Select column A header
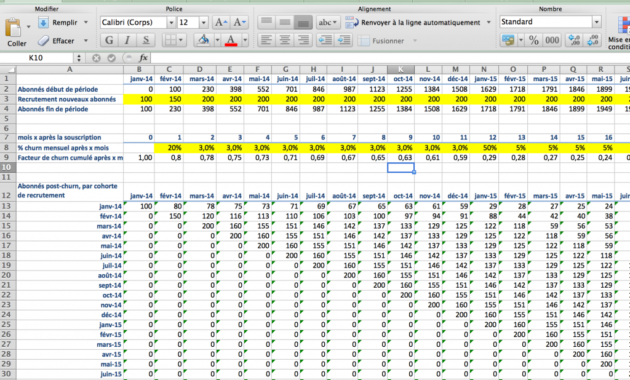 [x=70, y=69]
